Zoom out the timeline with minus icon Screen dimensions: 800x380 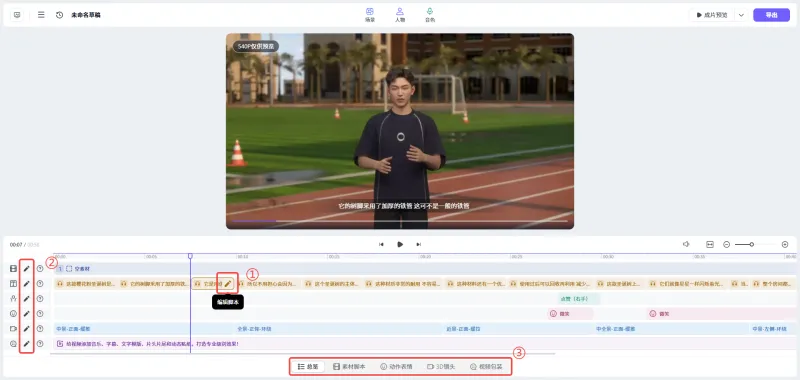tap(727, 244)
